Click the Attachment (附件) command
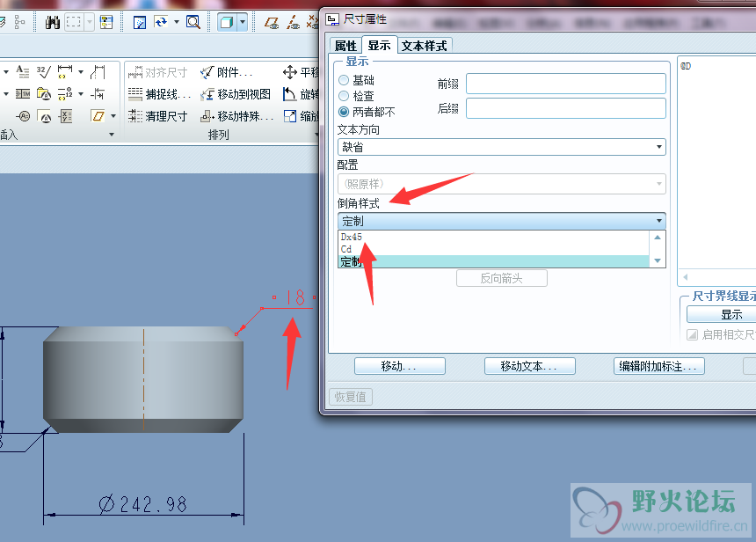The width and height of the screenshot is (756, 542). (226, 72)
